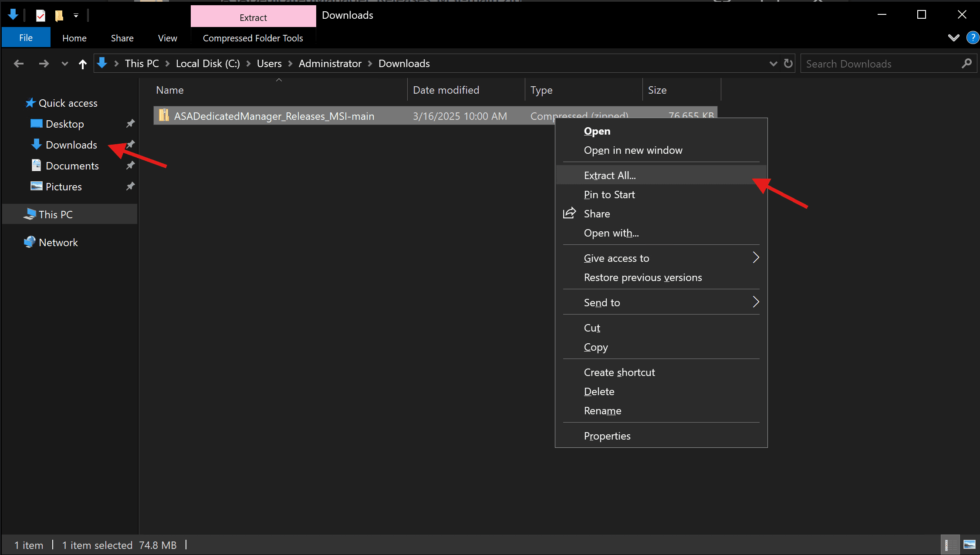The height and width of the screenshot is (555, 980).
Task: Expand chevron after This PC breadcrumb
Action: 167,64
